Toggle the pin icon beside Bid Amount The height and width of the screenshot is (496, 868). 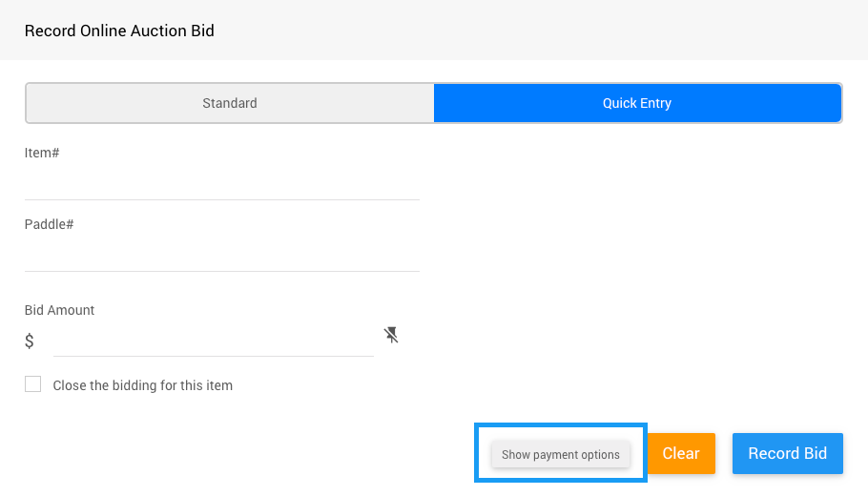coord(391,335)
